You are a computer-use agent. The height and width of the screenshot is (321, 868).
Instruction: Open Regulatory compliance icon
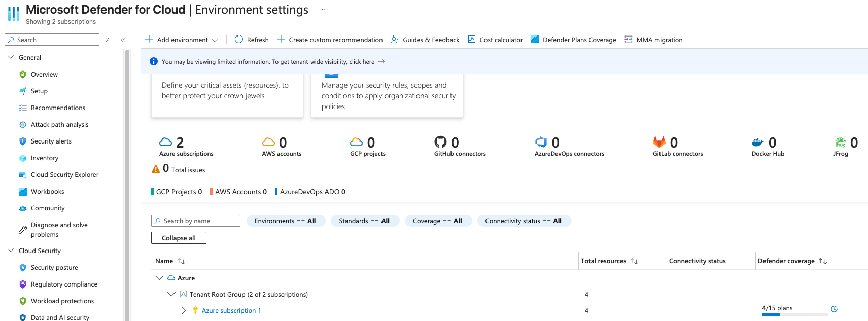coord(23,284)
